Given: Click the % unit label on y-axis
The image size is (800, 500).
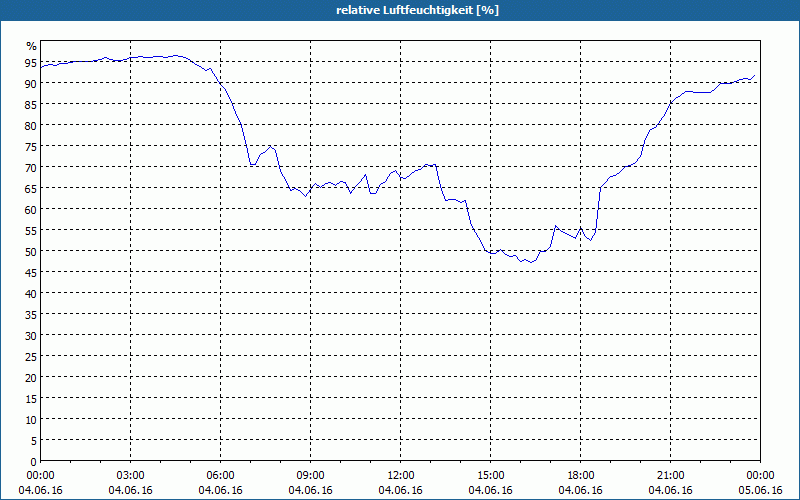Looking at the screenshot, I should click(32, 46).
